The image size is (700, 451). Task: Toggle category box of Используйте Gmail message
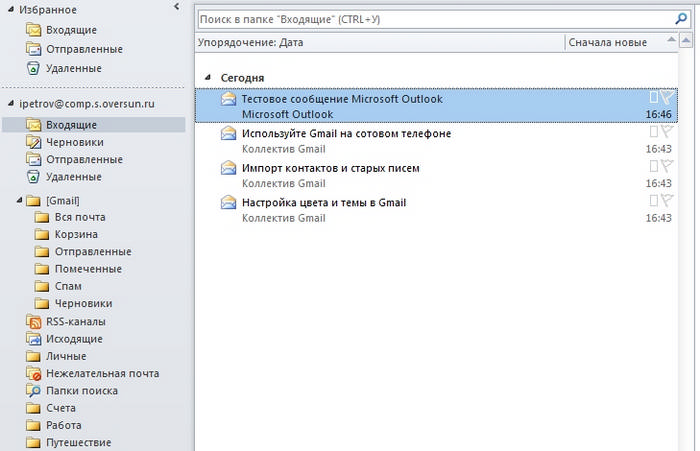[x=654, y=131]
